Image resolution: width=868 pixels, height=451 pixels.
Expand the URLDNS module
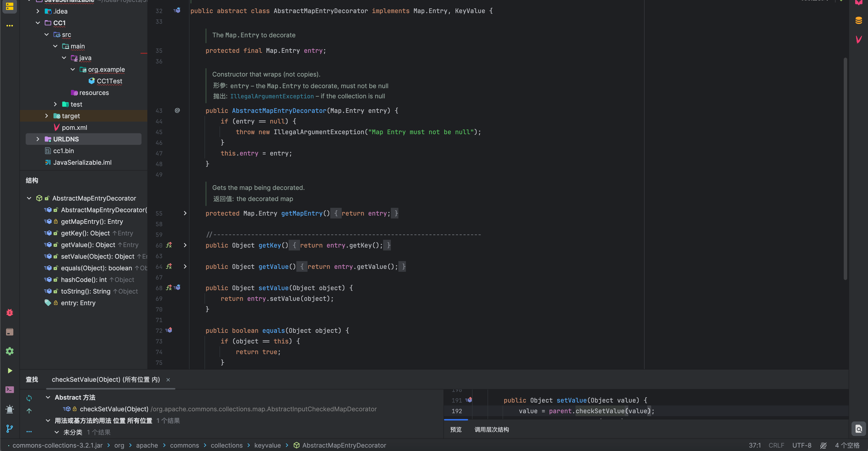click(38, 139)
